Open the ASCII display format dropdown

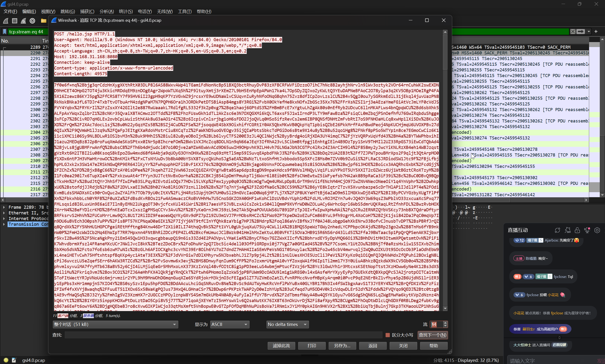pyautogui.click(x=230, y=325)
